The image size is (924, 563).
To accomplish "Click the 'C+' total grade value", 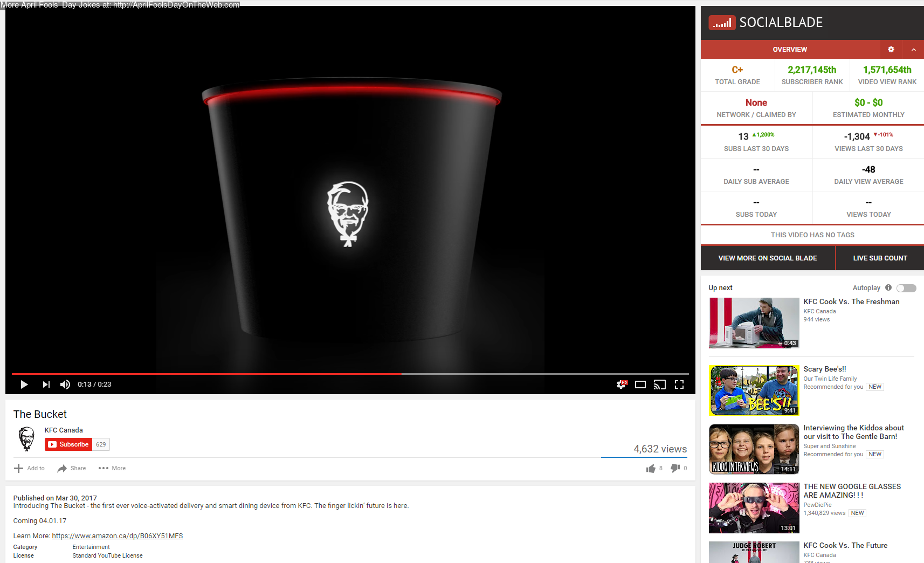I will (x=737, y=70).
